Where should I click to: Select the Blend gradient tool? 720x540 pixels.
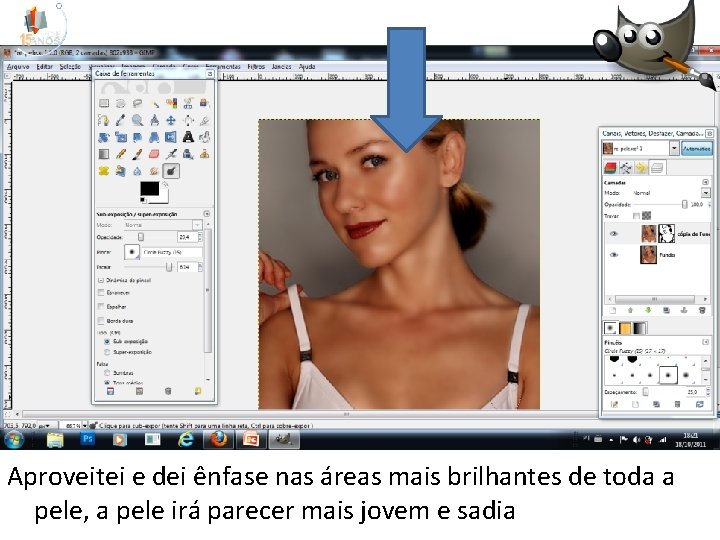[104, 154]
